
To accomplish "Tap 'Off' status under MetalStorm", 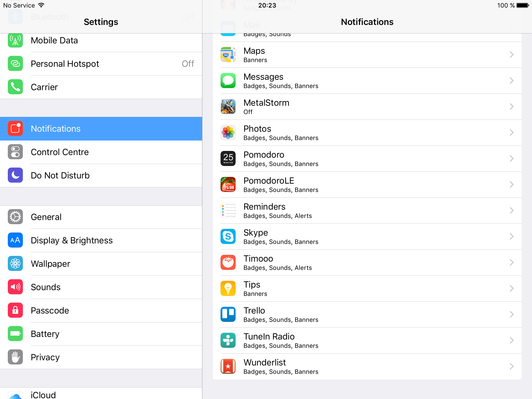I will click(x=248, y=112).
